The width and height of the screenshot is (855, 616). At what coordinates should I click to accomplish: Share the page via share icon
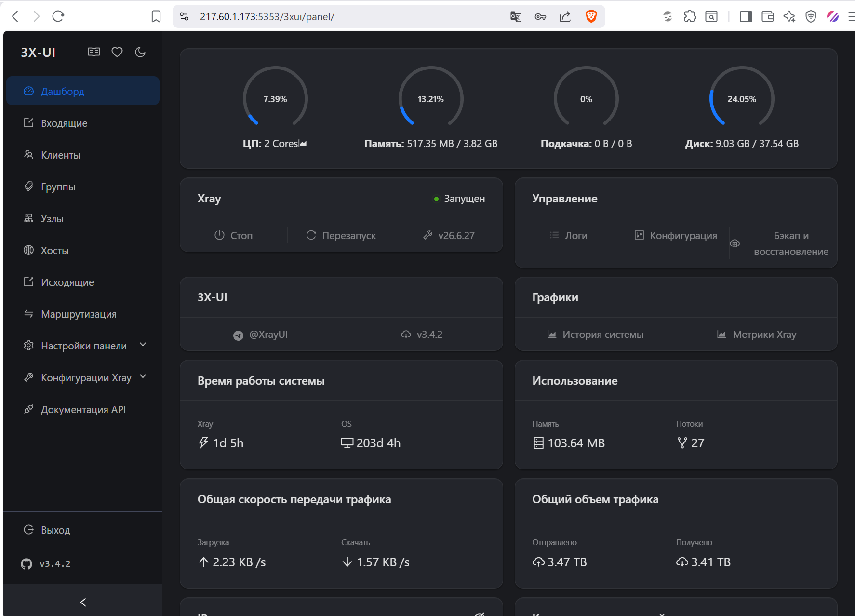565,17
